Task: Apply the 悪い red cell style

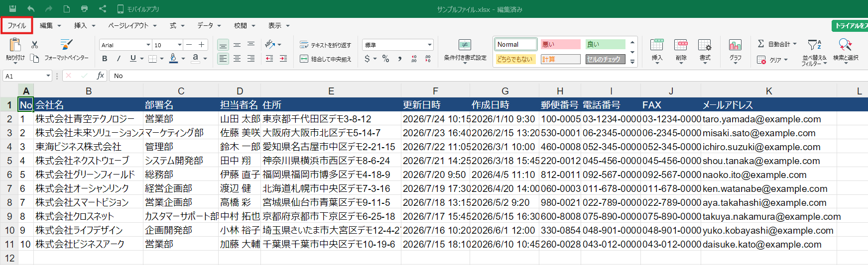Action: (561, 44)
